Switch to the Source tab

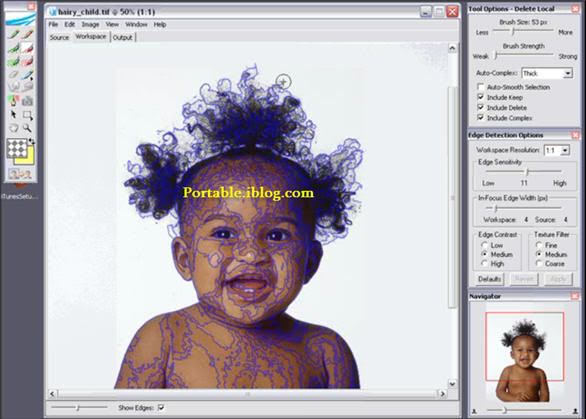coord(59,37)
